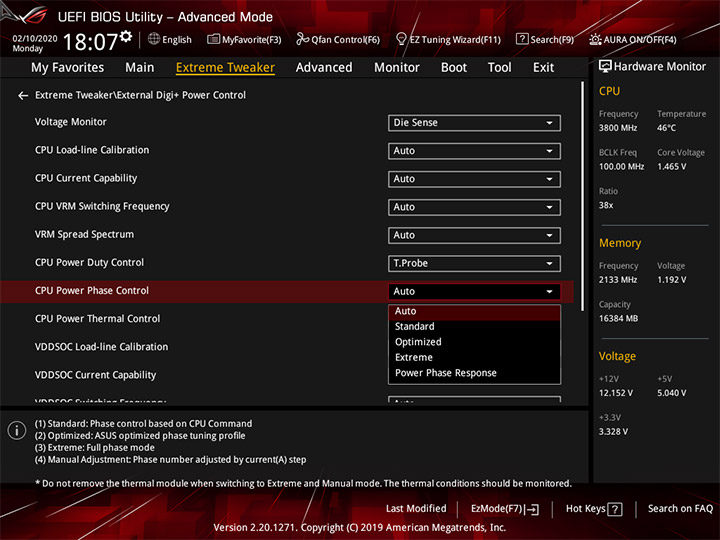Open the Voltage Monitor dropdown
The image size is (720, 540).
click(474, 123)
